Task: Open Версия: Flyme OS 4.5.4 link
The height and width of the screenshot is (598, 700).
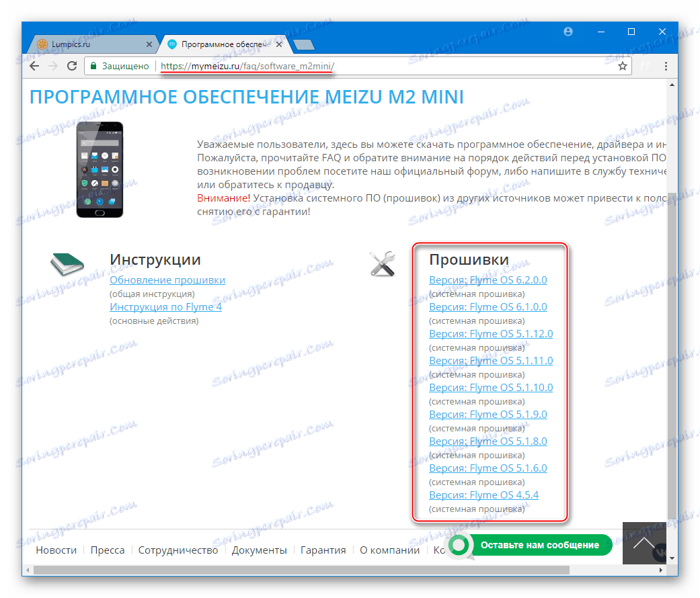Action: (483, 495)
